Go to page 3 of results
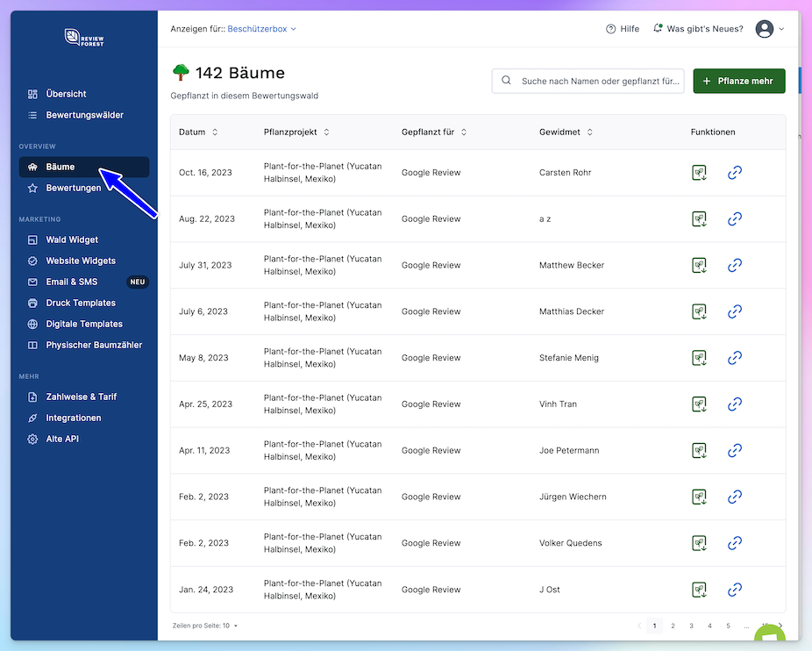812x651 pixels. click(x=691, y=626)
